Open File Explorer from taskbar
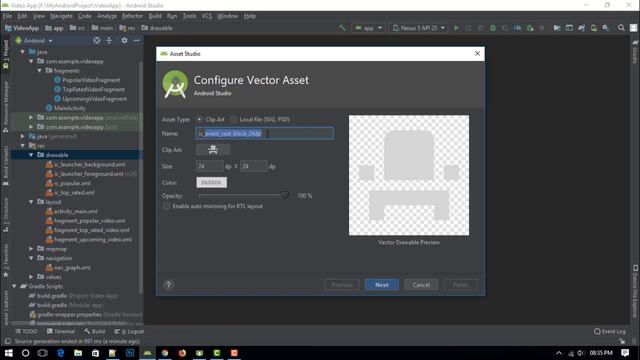Image resolution: width=640 pixels, height=360 pixels. pos(78,353)
